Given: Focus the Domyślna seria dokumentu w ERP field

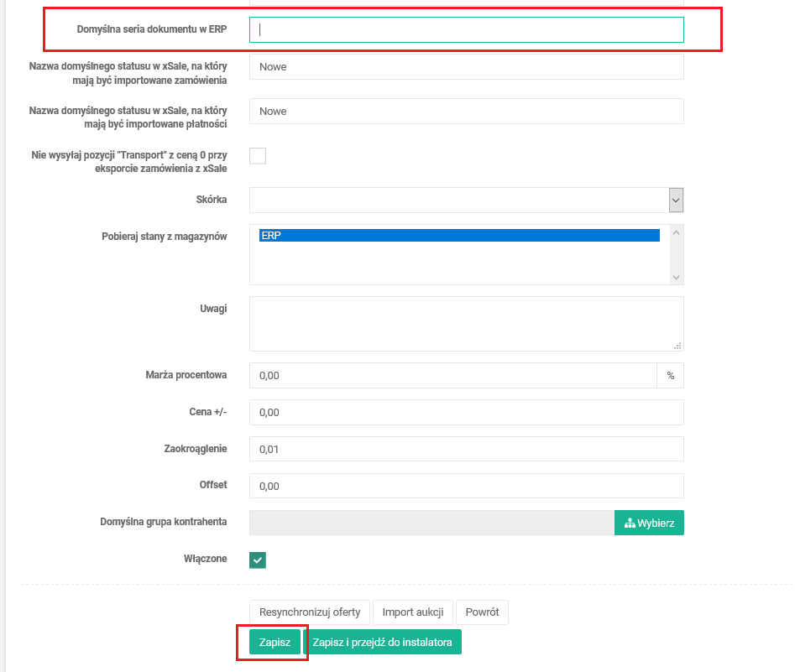Looking at the screenshot, I should tap(466, 29).
